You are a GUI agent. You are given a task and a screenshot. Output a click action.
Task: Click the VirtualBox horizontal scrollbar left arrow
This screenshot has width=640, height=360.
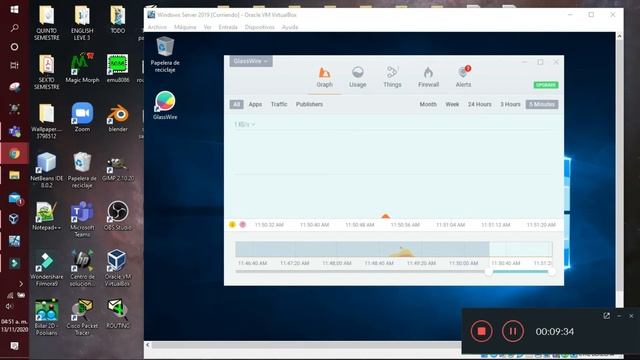click(x=148, y=345)
